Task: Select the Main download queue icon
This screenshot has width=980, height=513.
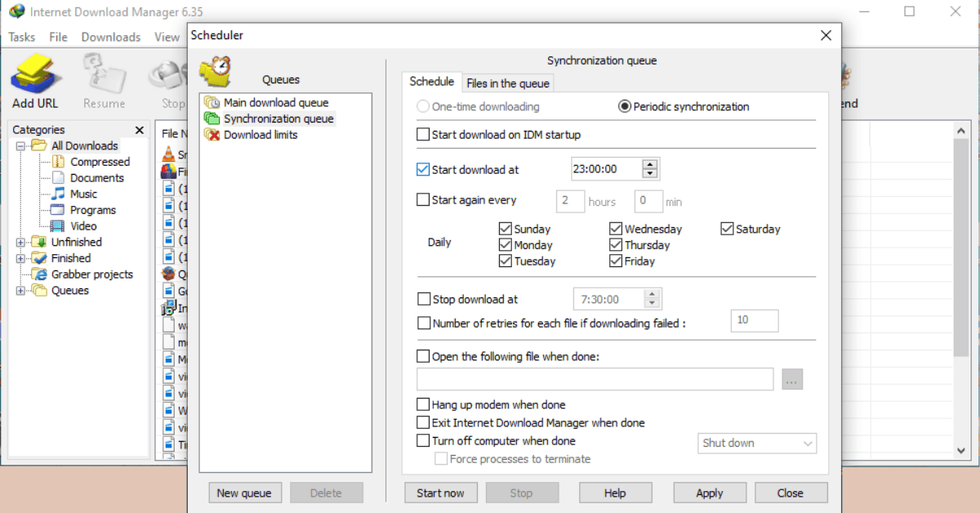Action: 212,103
